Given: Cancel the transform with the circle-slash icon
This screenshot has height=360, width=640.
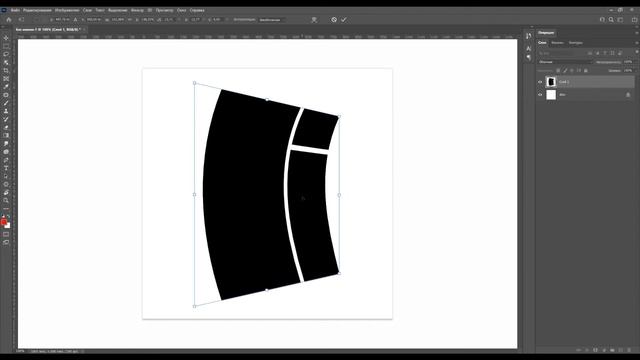Looking at the screenshot, I should tap(334, 20).
